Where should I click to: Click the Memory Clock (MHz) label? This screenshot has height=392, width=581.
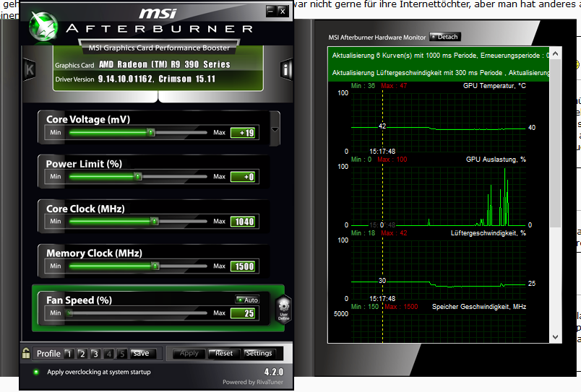tap(94, 253)
